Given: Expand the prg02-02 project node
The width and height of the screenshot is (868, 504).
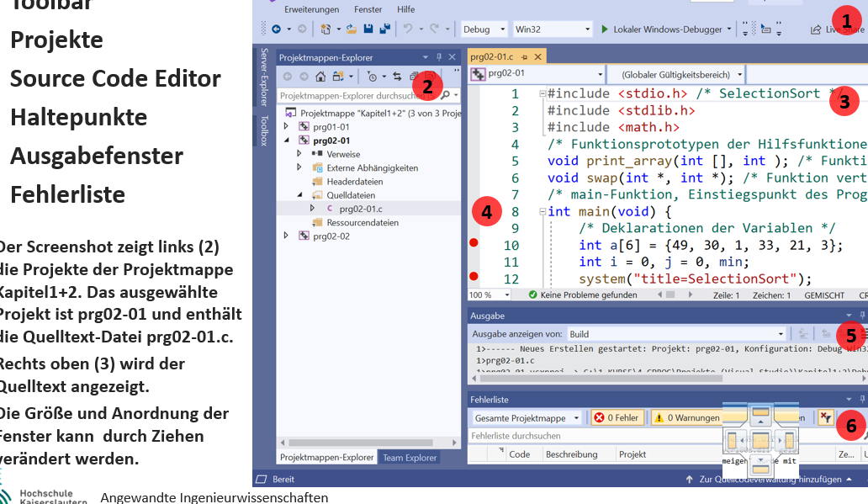Looking at the screenshot, I should pyautogui.click(x=287, y=236).
